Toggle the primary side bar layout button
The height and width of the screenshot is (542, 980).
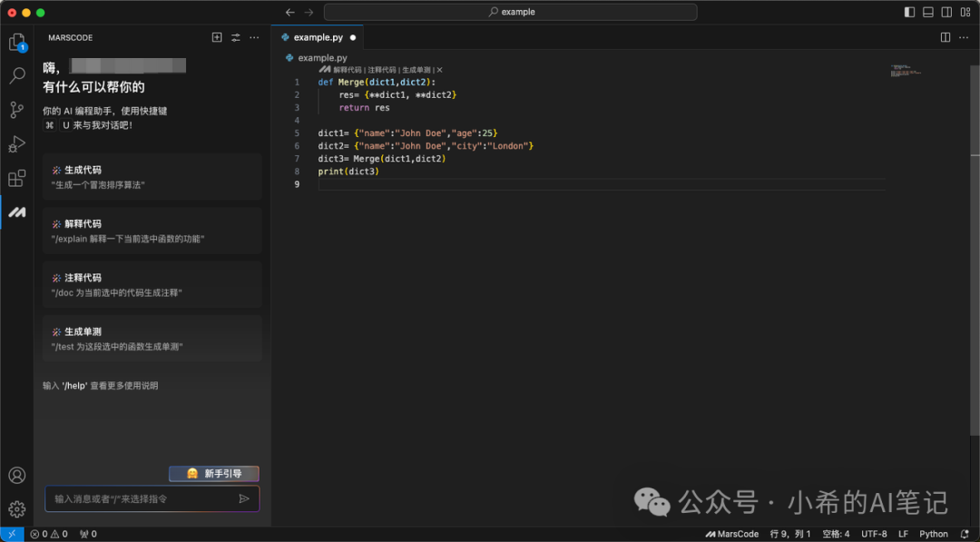pos(910,12)
